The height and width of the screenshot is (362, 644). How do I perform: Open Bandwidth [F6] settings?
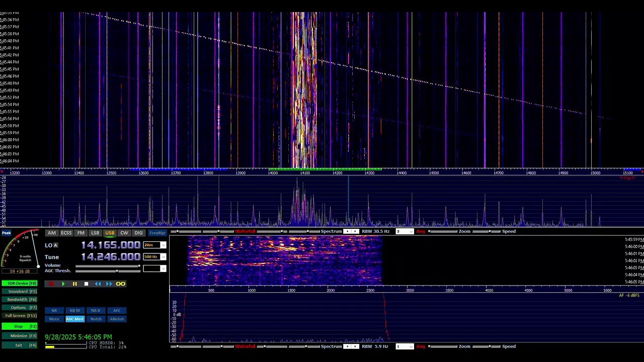click(x=19, y=300)
